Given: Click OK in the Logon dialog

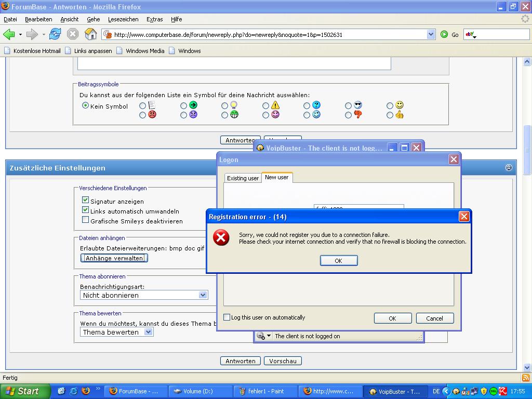Looking at the screenshot, I should (x=393, y=318).
